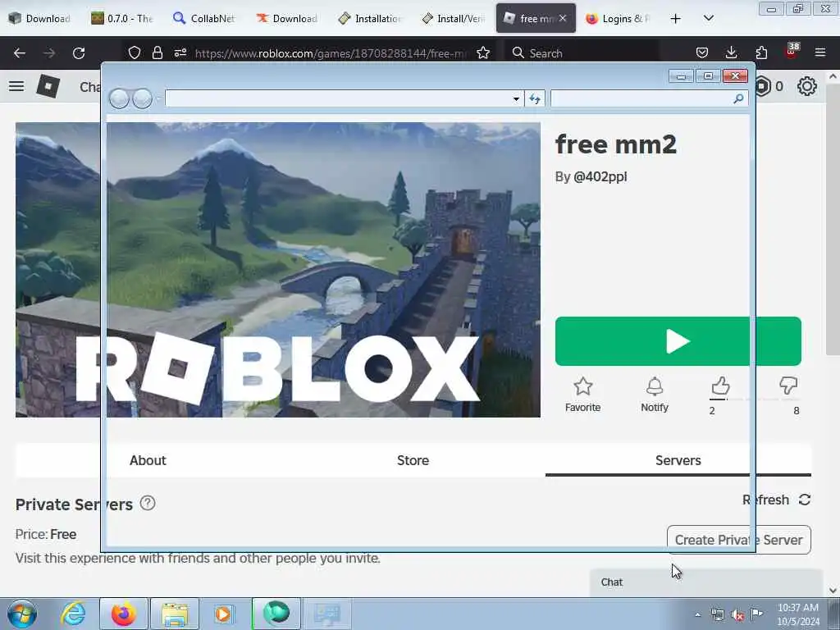Open the Firefox application hamburger menu
The image size is (840, 630).
(x=820, y=52)
